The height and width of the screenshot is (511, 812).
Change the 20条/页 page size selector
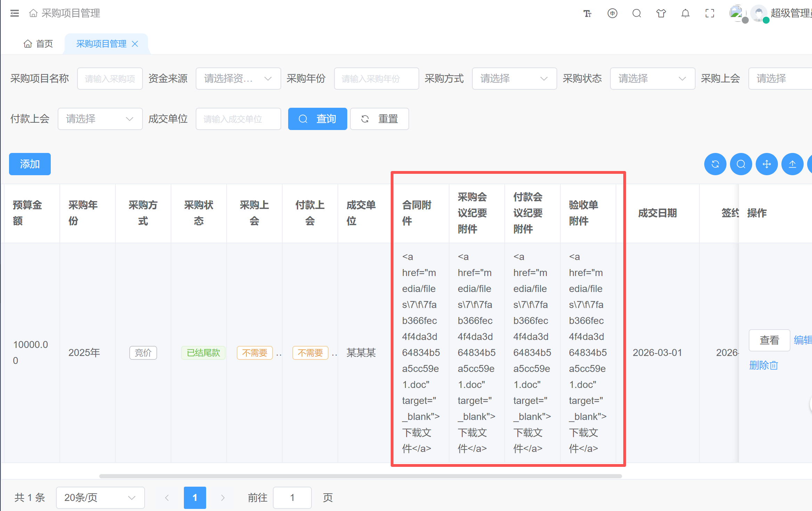tap(100, 497)
